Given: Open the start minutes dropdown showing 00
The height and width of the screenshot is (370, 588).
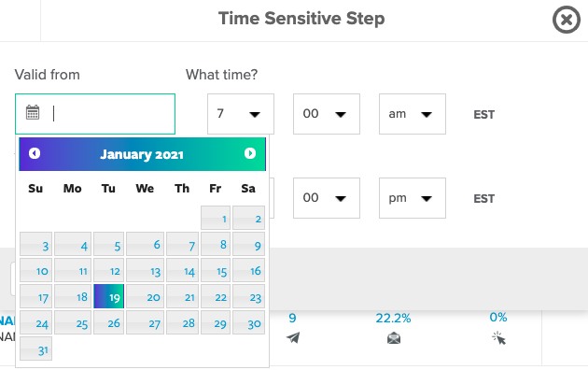Looking at the screenshot, I should tap(327, 114).
